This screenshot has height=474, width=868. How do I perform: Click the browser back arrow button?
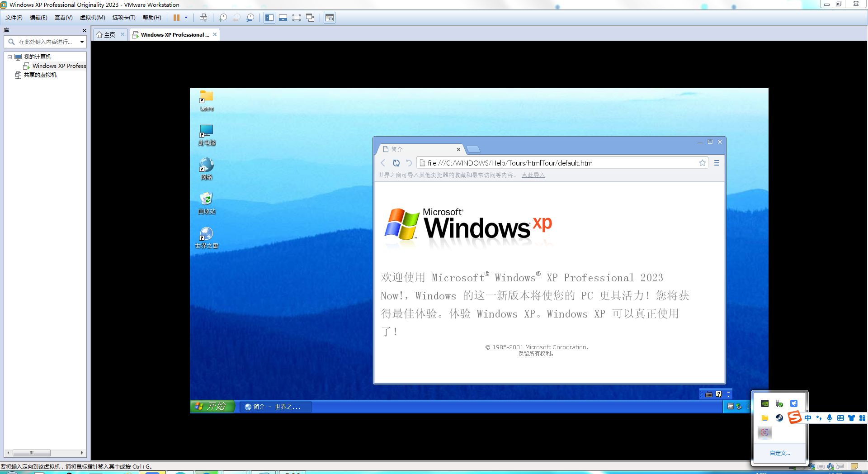pyautogui.click(x=383, y=163)
